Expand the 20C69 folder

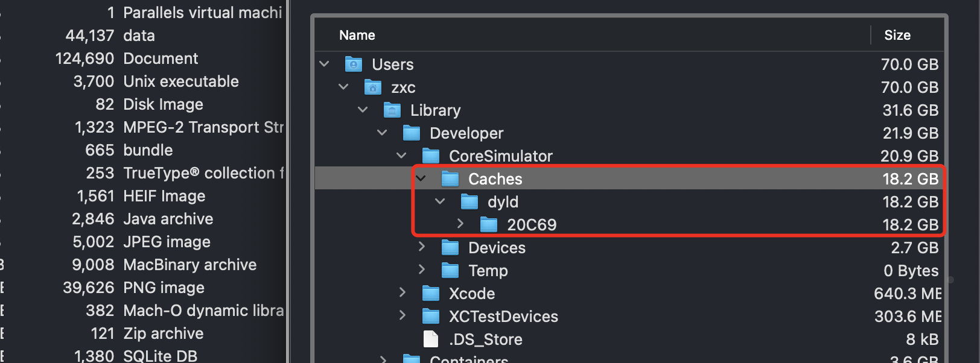pos(460,224)
